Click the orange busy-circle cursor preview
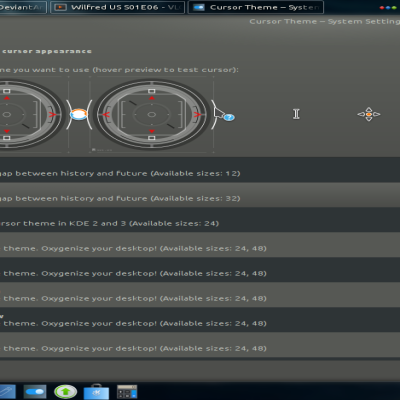Viewport: 400px width, 400px height. (x=79, y=114)
